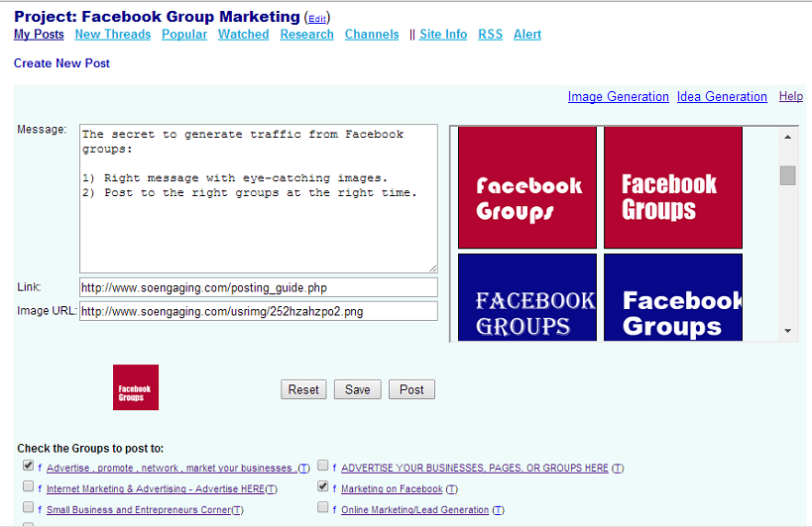Open Image Generation link
This screenshot has width=812, height=527.
(x=619, y=97)
